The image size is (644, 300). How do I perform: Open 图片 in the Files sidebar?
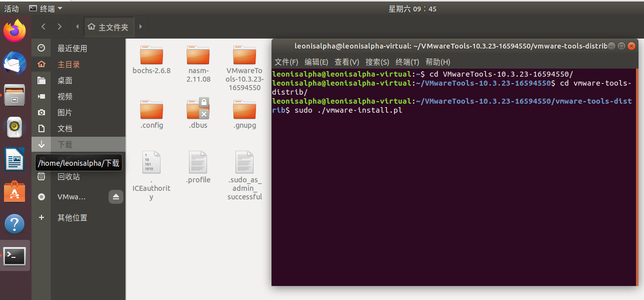(x=78, y=112)
